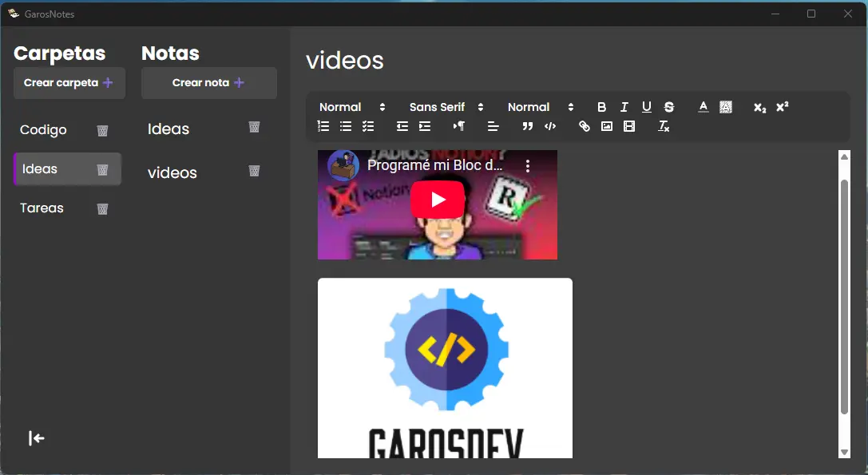Click Crear nota button
868x475 pixels.
point(208,83)
